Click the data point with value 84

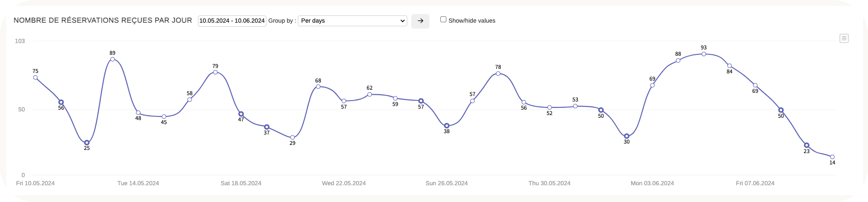click(730, 66)
